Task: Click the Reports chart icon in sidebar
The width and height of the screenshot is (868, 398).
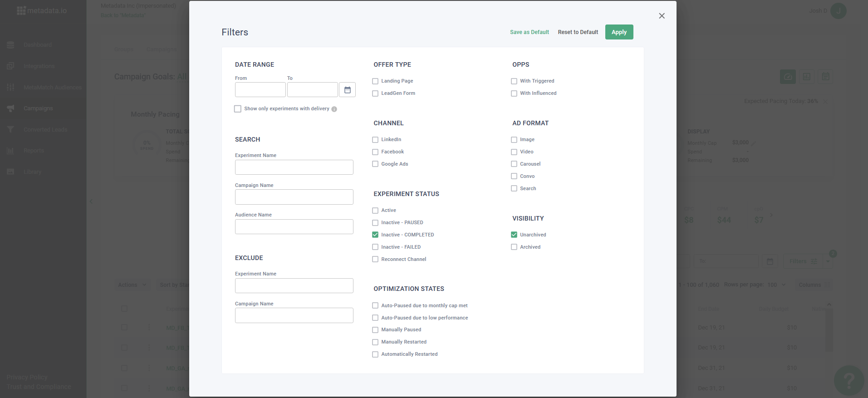Action: coord(10,151)
